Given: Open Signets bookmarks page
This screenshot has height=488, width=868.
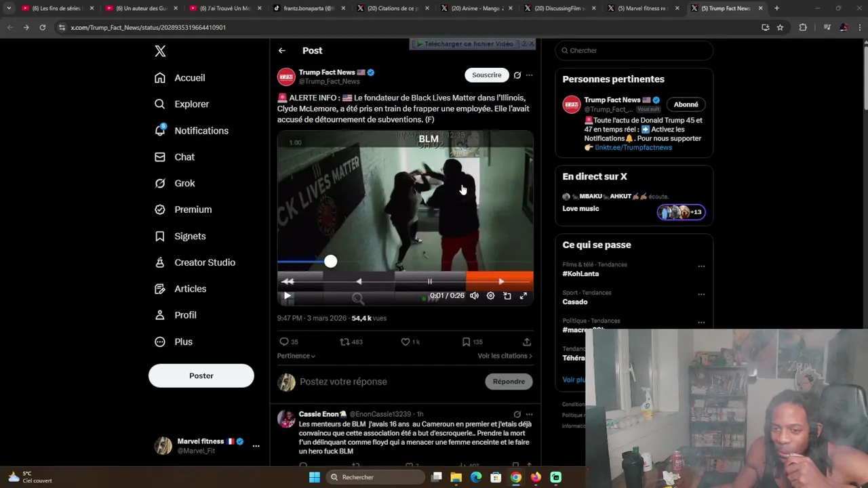Looking at the screenshot, I should tap(180, 237).
